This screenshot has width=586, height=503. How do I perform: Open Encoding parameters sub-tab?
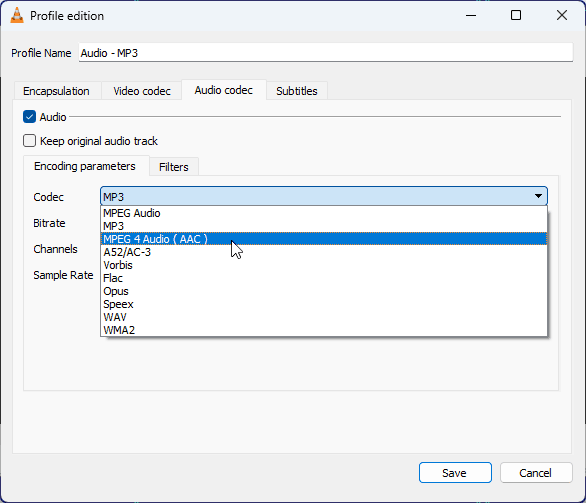tap(85, 166)
